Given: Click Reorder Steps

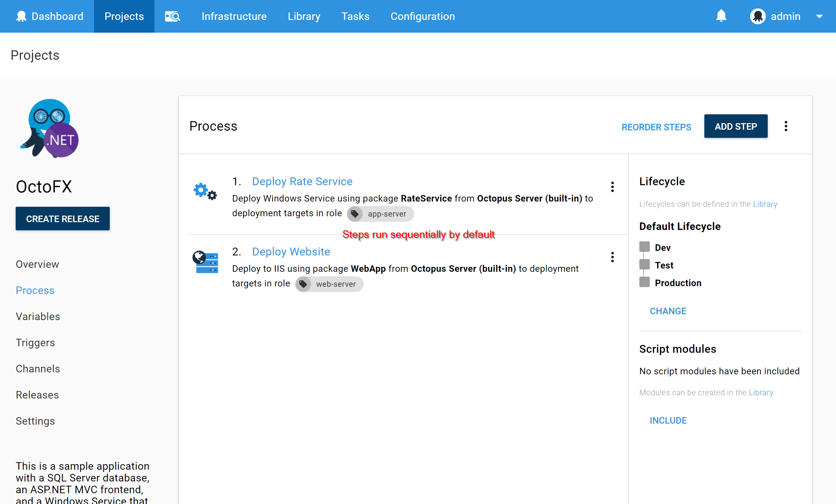Looking at the screenshot, I should point(656,127).
